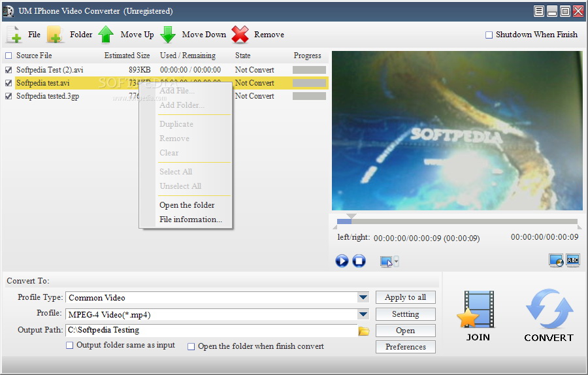588x375 pixels.
Task: Uncheck Softpedia Test (2).avi
Action: (x=8, y=70)
